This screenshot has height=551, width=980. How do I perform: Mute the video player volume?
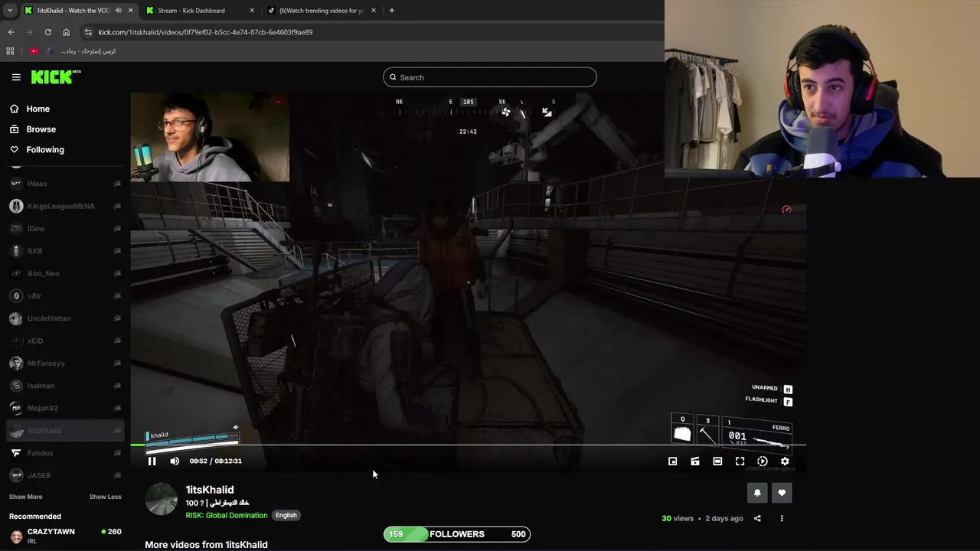pyautogui.click(x=175, y=461)
